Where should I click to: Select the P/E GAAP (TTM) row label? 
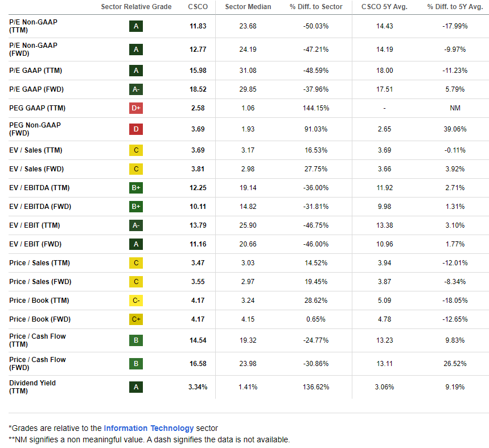(x=35, y=71)
